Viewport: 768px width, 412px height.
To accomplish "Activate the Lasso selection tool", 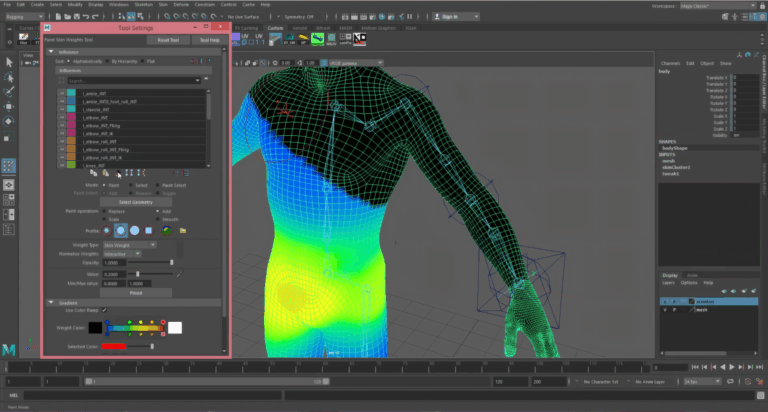I will point(8,77).
